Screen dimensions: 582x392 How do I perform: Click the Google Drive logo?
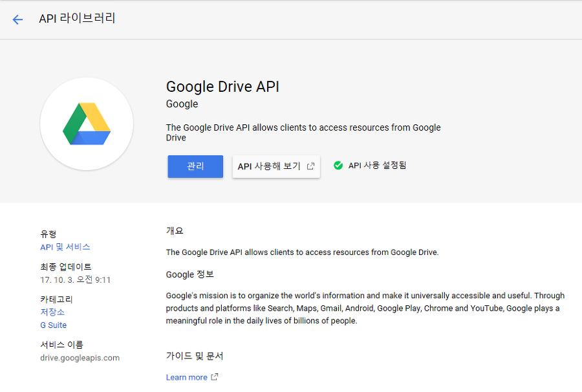tap(87, 124)
